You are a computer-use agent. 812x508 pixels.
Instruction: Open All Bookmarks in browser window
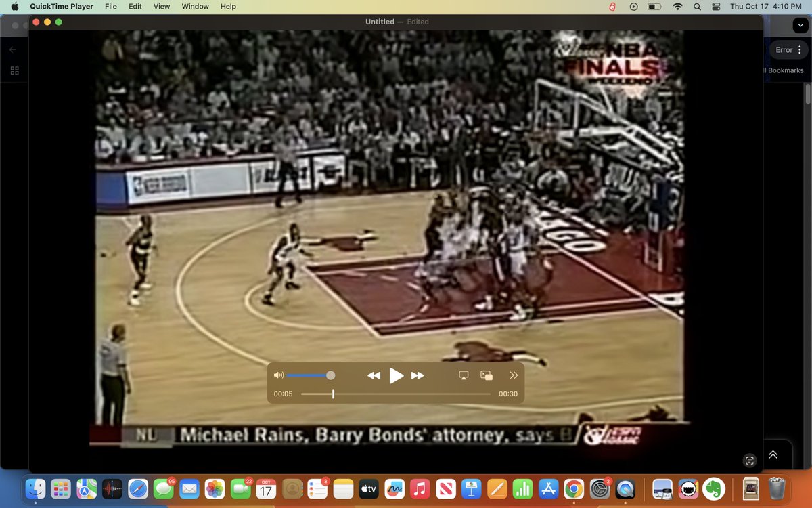click(784, 70)
